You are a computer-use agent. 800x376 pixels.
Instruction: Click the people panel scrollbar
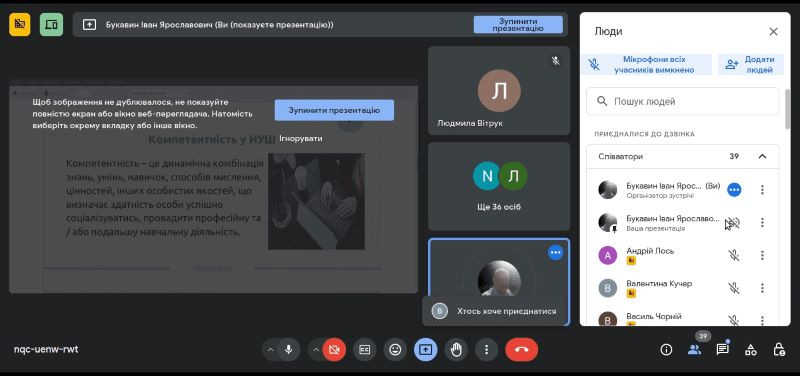click(x=788, y=109)
